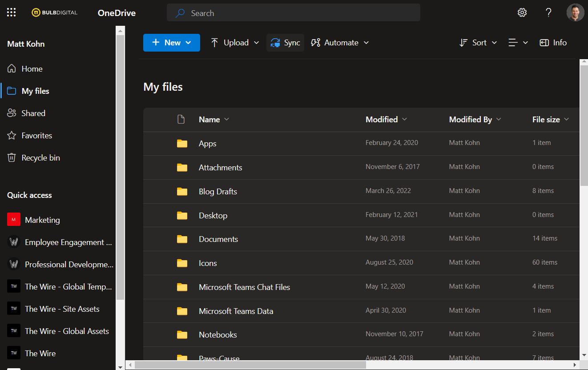
Task: Click the Desktop folder icon
Action: (182, 215)
